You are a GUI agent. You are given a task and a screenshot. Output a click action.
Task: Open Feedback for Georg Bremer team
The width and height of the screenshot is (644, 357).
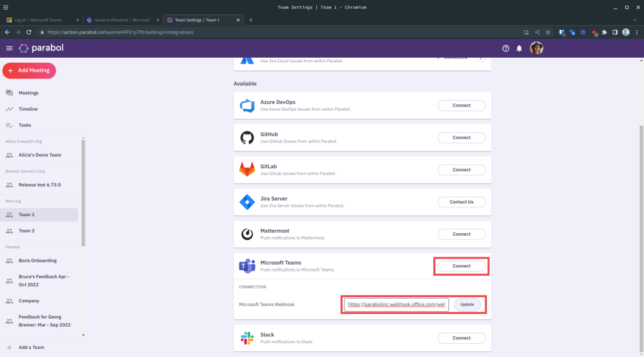pos(40,321)
